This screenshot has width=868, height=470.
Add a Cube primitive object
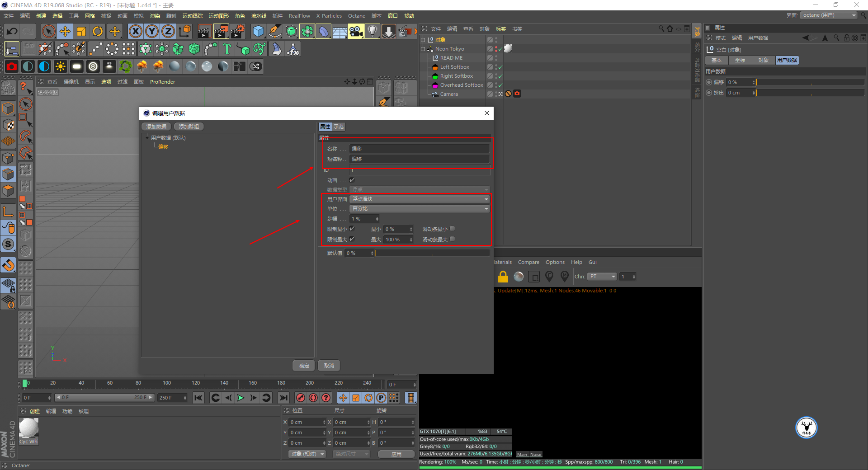click(x=258, y=31)
